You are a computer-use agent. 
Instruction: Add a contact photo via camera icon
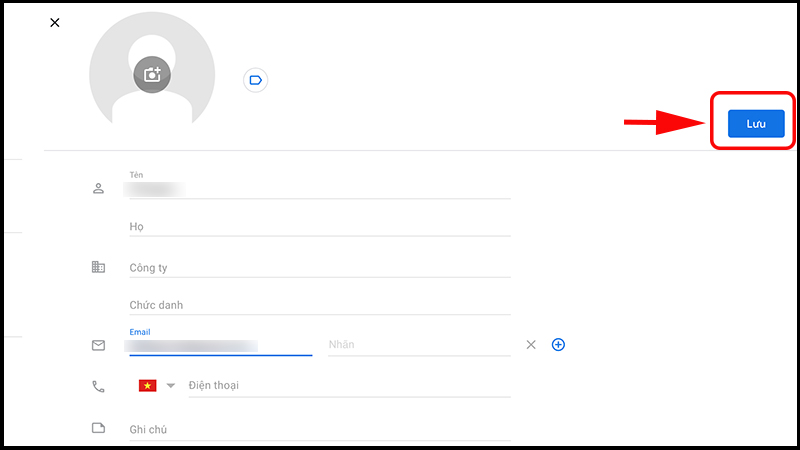pyautogui.click(x=152, y=74)
